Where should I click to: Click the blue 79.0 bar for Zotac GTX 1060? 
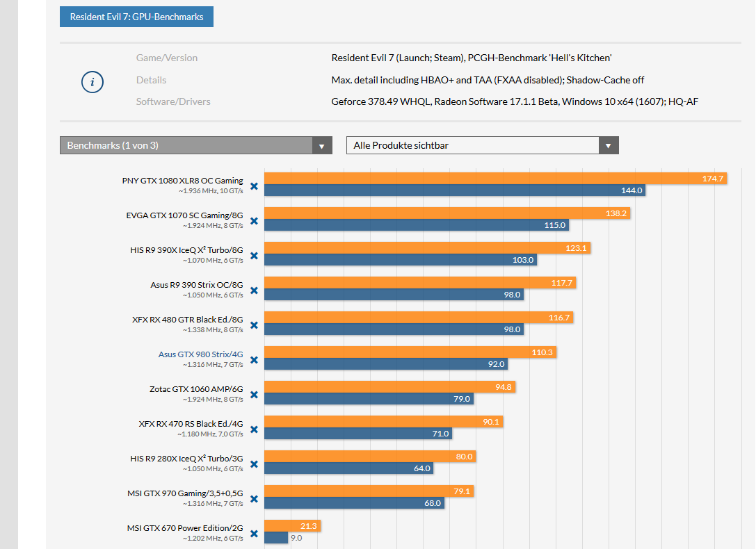coord(369,399)
